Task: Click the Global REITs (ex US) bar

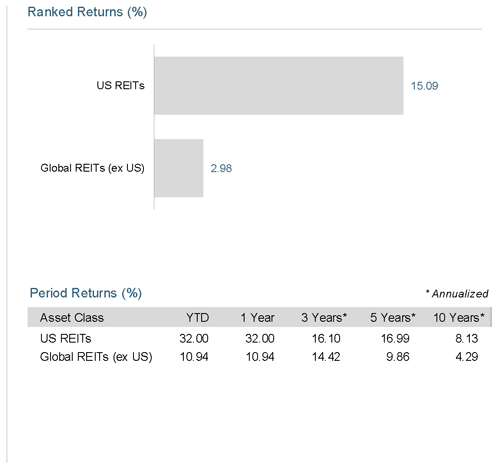Action: [179, 168]
